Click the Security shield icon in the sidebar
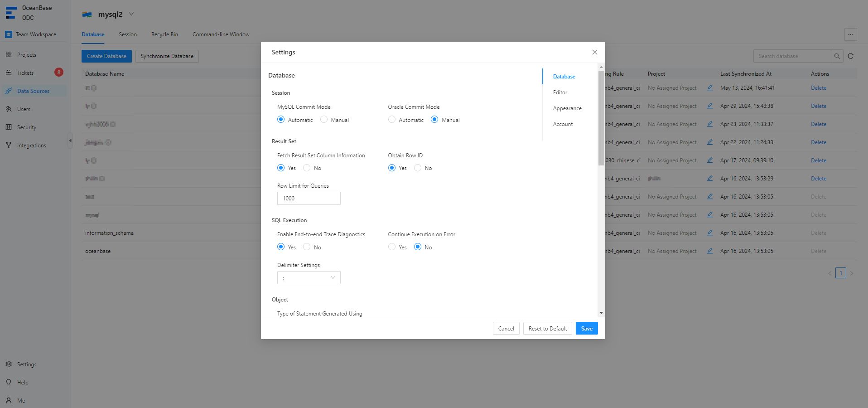 tap(9, 127)
